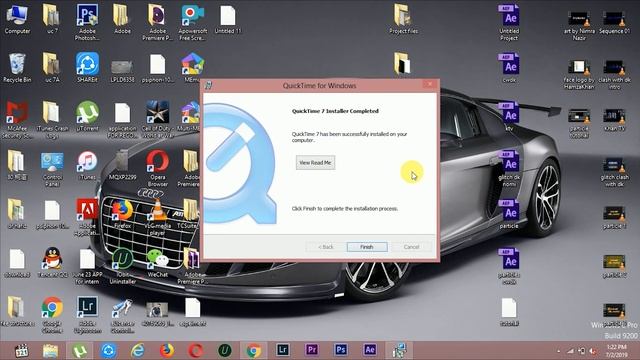Image resolution: width=640 pixels, height=360 pixels.
Task: Select the LPLD6358 desktop file
Action: tap(122, 70)
